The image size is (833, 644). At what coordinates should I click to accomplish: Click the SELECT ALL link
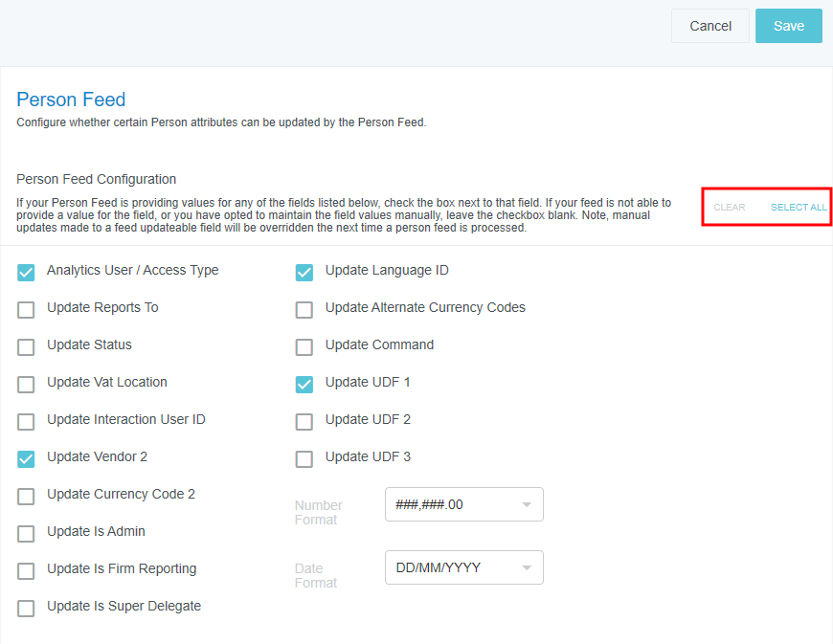(799, 208)
